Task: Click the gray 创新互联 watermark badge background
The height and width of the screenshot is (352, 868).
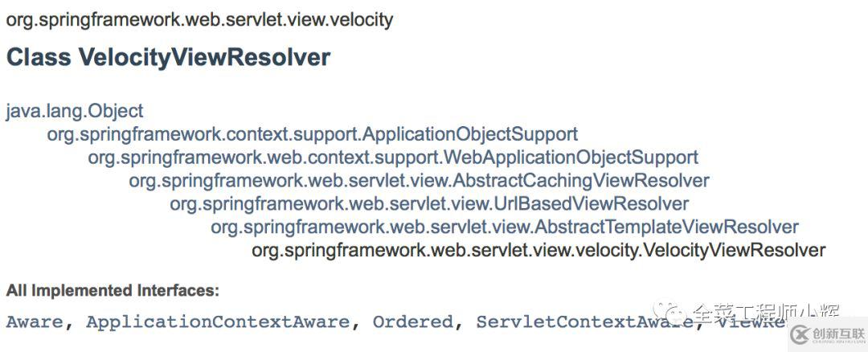Action: point(827,335)
